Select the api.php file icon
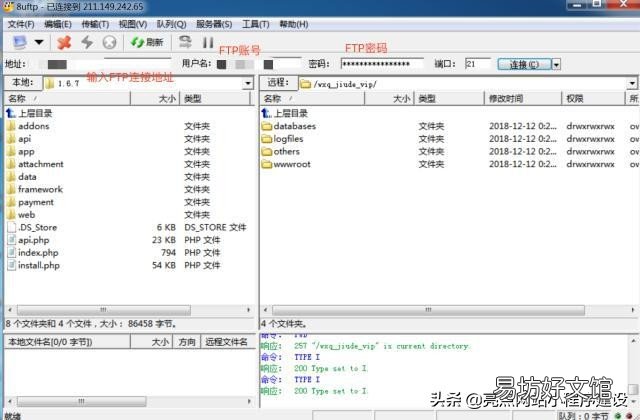640x420 pixels. click(x=11, y=240)
